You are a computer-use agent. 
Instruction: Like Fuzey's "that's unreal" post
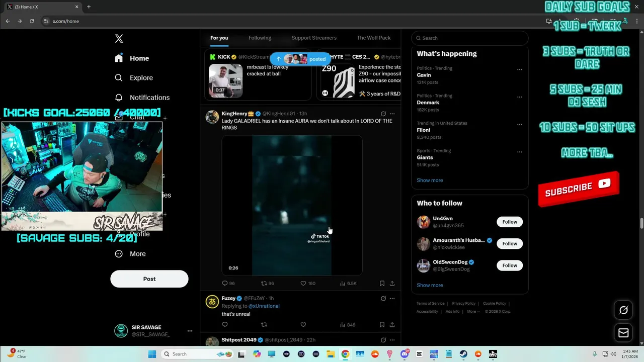303,325
